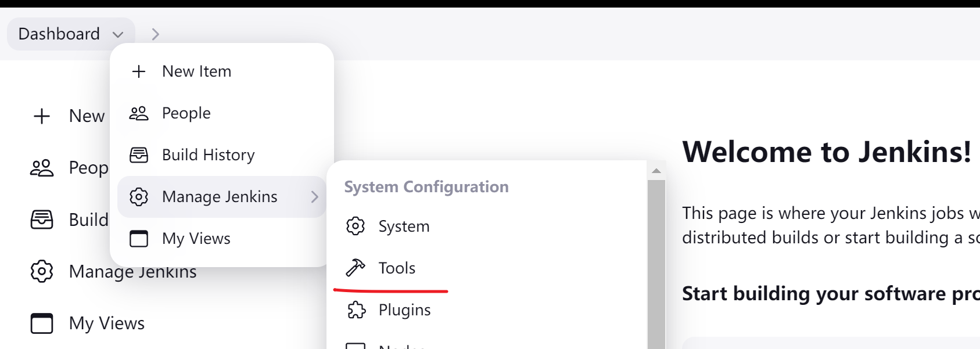This screenshot has height=349, width=980.
Task: Open the Dashboard breadcrumb dropdown chevron
Action: [118, 34]
